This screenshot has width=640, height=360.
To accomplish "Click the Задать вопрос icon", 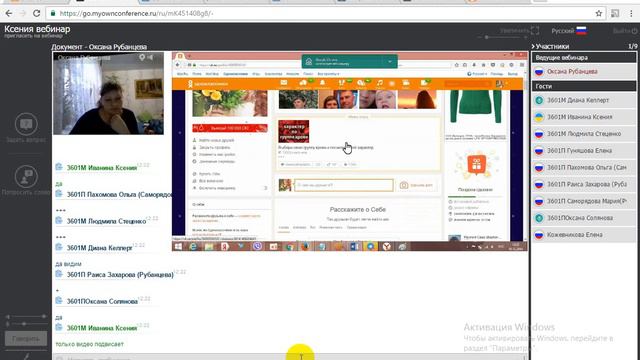I will click(x=26, y=124).
